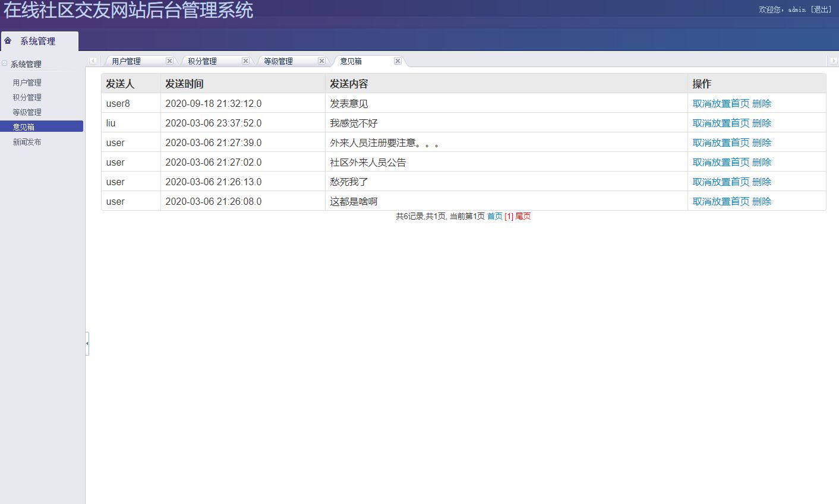Click message text 愁死我了
This screenshot has height=504, width=839.
(349, 182)
